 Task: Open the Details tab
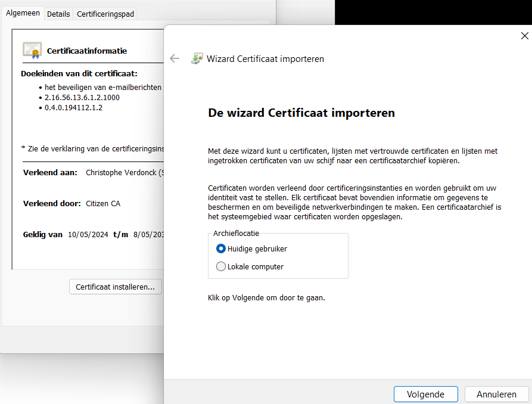(x=58, y=14)
